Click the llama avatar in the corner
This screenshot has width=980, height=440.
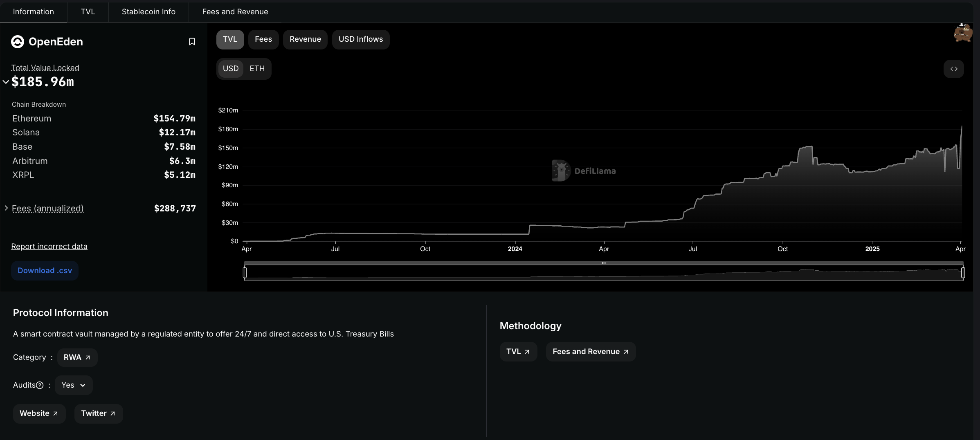pos(963,33)
